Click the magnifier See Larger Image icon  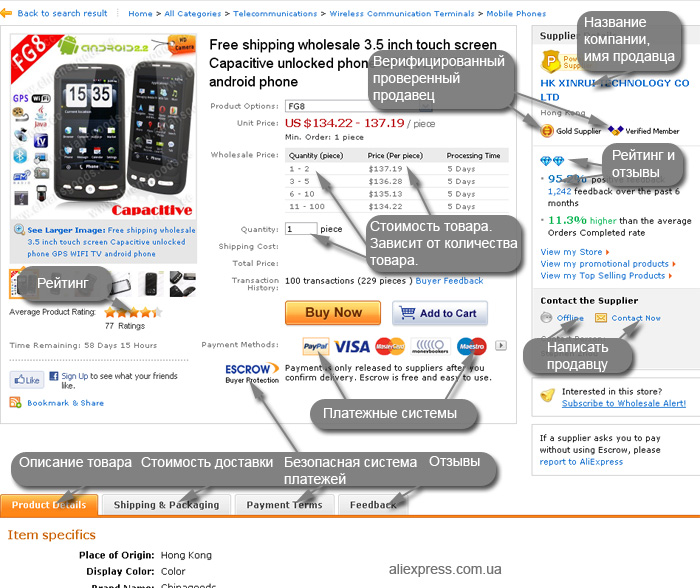19,229
